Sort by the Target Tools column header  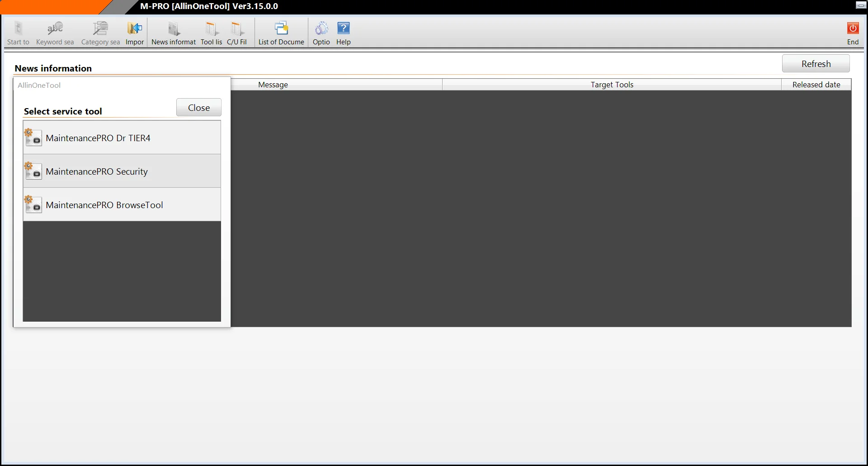coord(612,85)
